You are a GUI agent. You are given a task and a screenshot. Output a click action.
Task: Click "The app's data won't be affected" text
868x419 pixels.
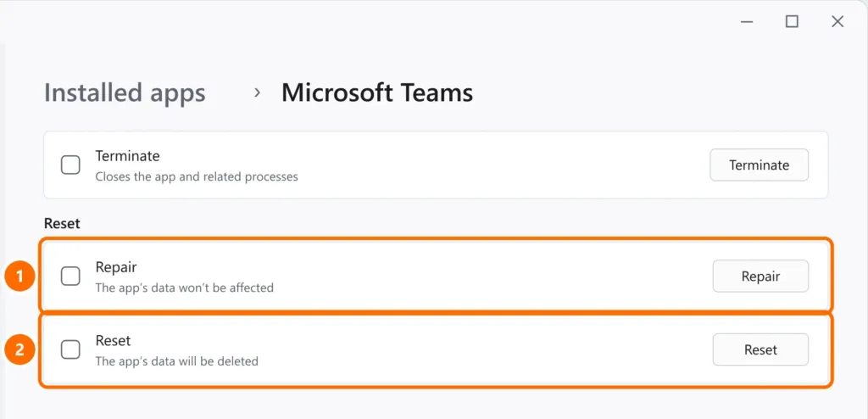tap(184, 288)
